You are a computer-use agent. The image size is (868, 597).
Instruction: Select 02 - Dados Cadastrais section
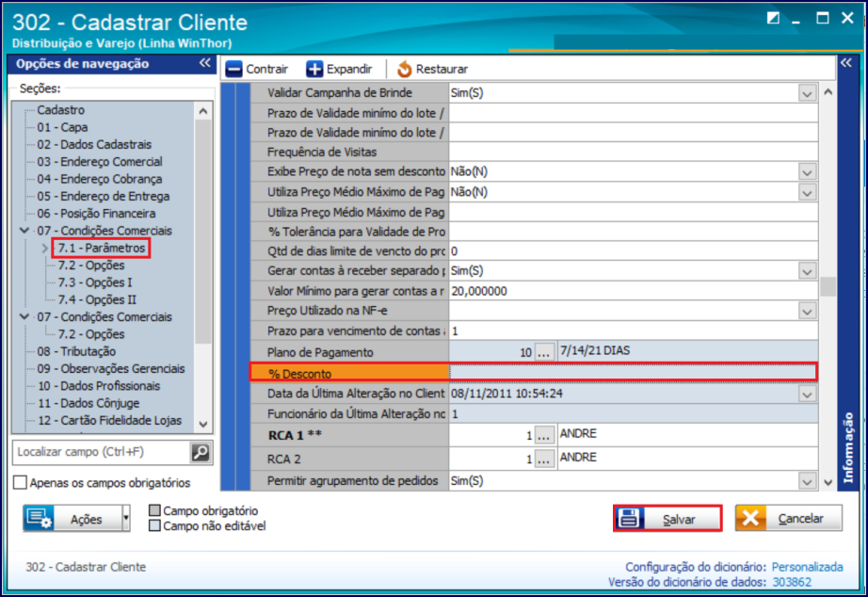(x=94, y=145)
